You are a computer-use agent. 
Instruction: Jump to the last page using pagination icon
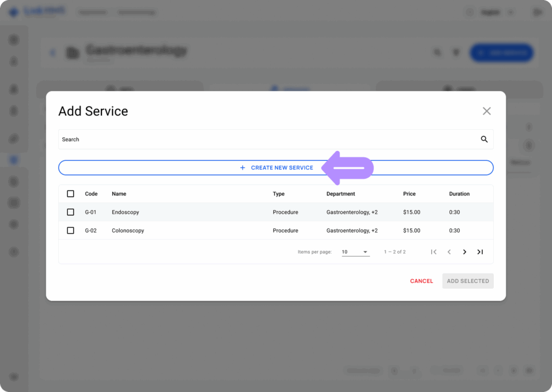[480, 251]
